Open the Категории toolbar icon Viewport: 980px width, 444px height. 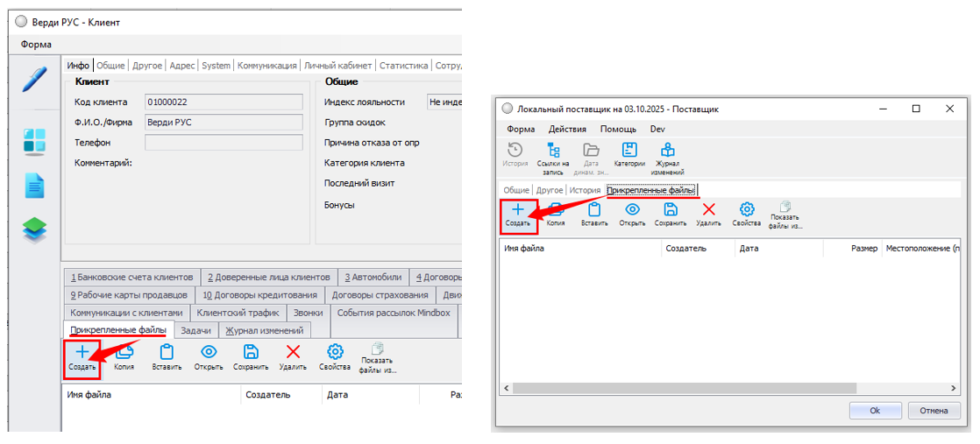click(x=629, y=154)
